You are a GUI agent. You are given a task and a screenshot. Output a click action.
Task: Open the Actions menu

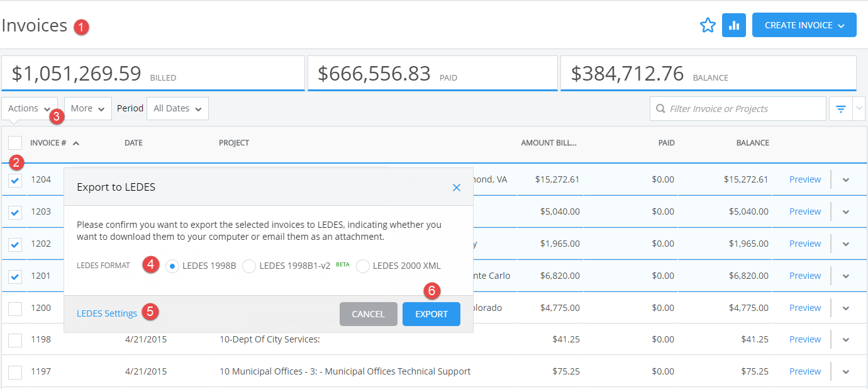(x=29, y=108)
